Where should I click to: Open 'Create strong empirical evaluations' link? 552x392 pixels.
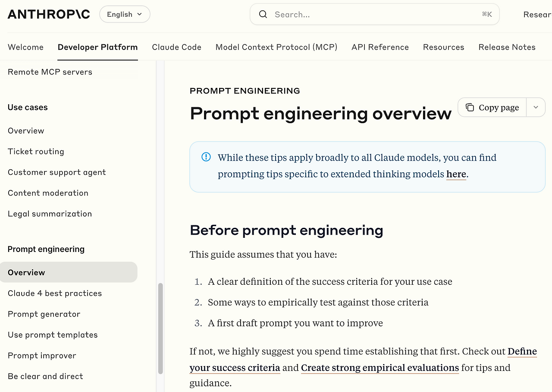(379, 367)
